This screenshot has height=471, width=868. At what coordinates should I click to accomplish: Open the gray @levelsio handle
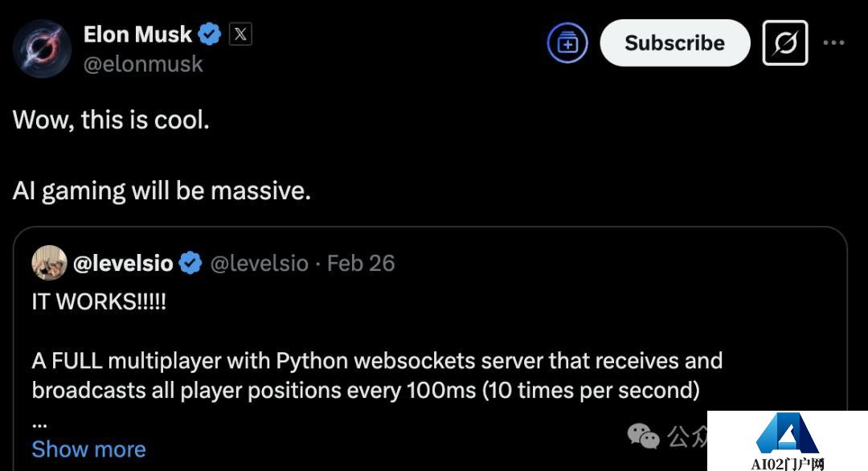259,263
